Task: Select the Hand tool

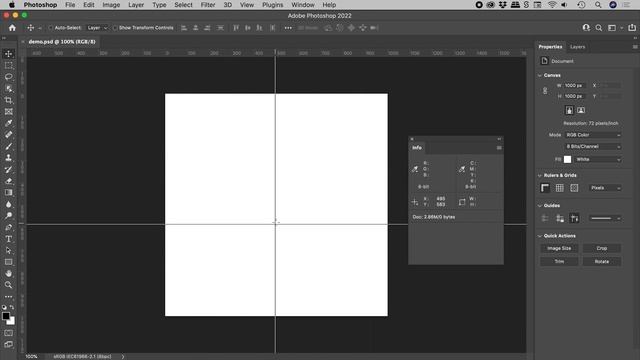Action: 9,273
